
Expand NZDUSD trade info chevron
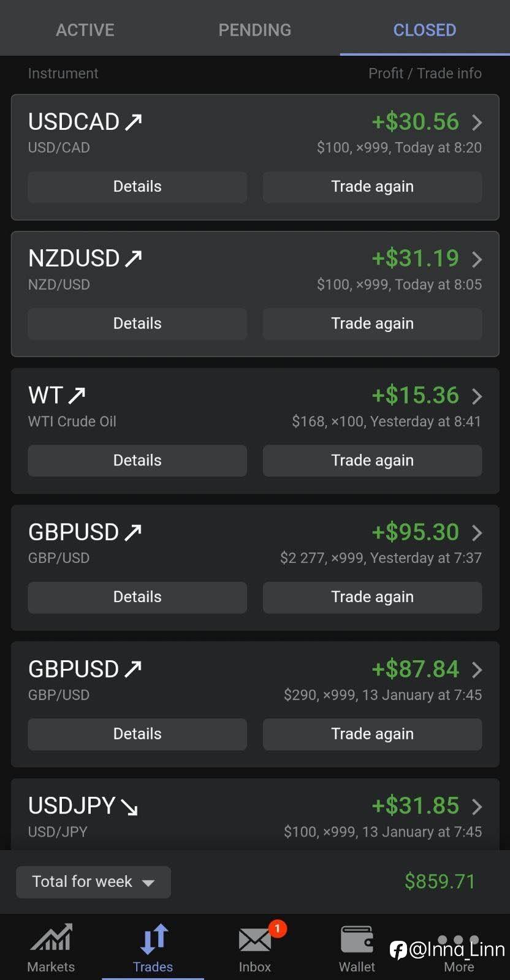(477, 259)
